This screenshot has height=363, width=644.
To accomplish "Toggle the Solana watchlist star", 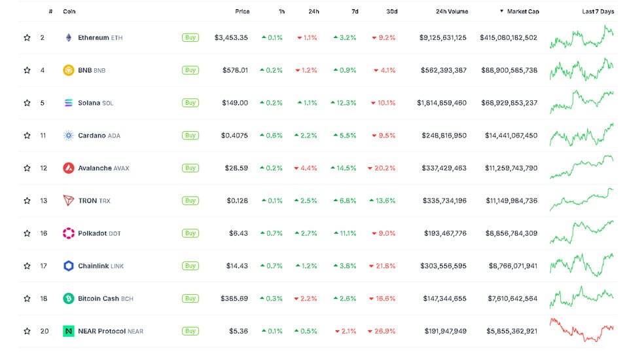I will tap(27, 103).
